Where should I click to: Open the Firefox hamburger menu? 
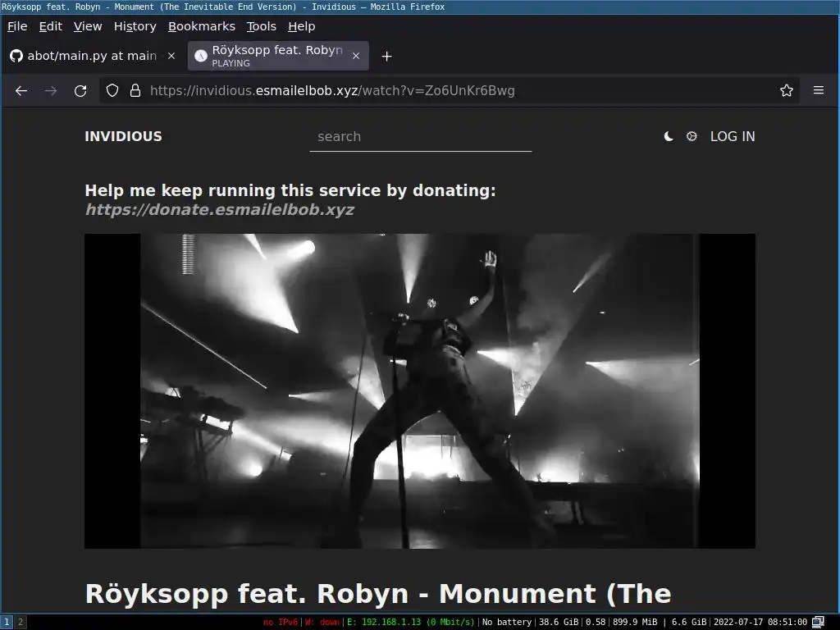819,90
